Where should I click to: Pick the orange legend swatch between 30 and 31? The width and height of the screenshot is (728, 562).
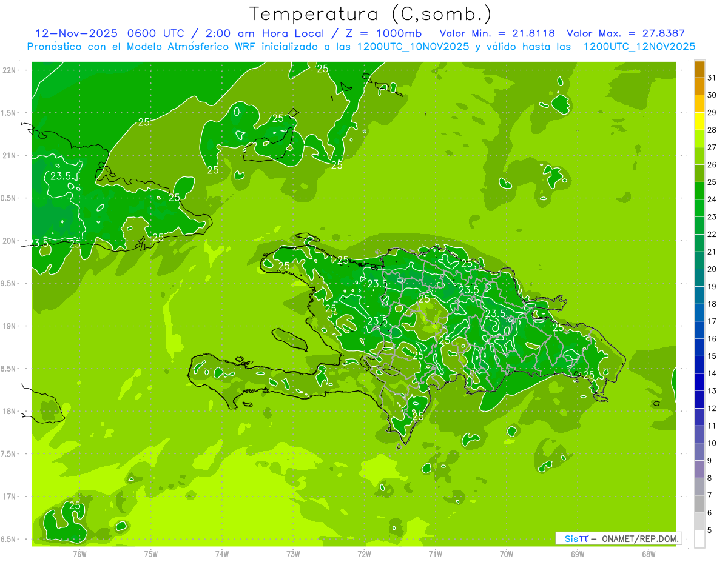699,86
